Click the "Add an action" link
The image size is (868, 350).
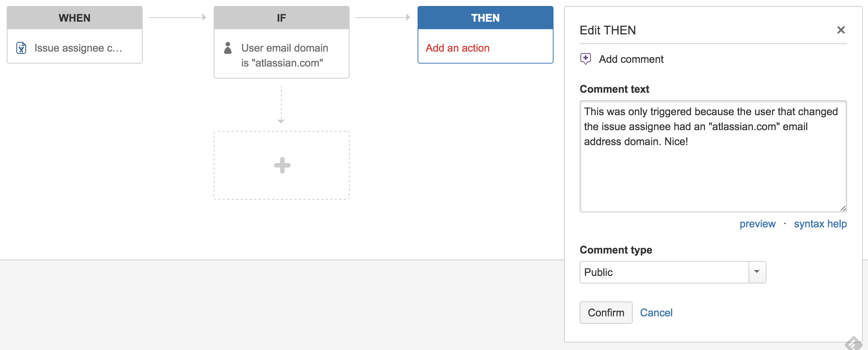tap(458, 48)
